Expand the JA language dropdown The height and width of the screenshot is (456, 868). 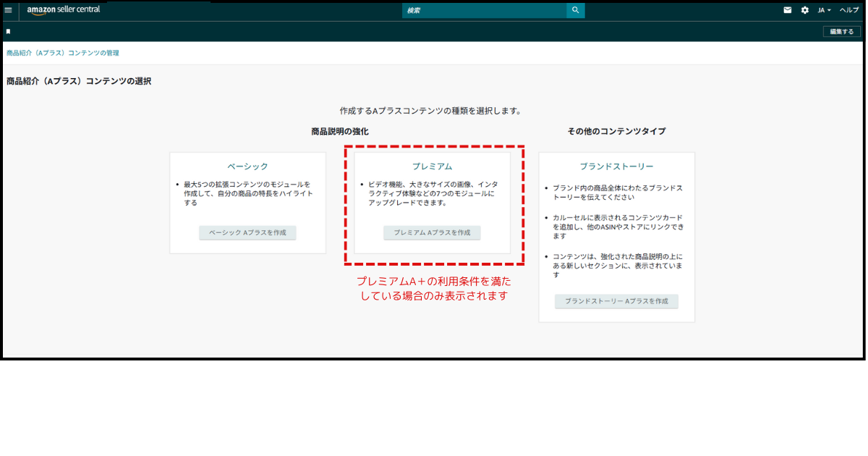click(x=824, y=10)
